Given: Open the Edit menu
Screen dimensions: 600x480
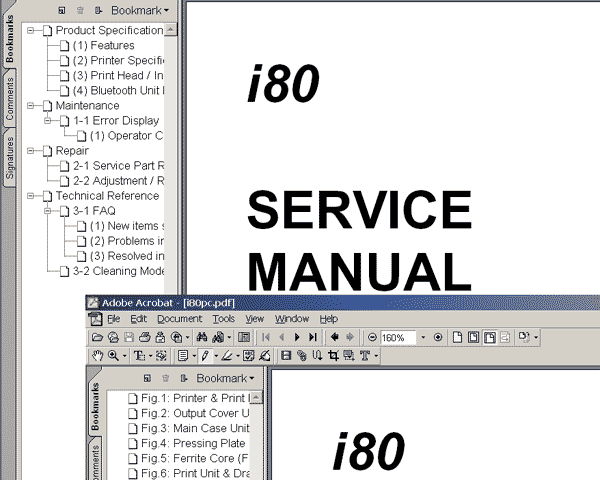Looking at the screenshot, I should [139, 319].
